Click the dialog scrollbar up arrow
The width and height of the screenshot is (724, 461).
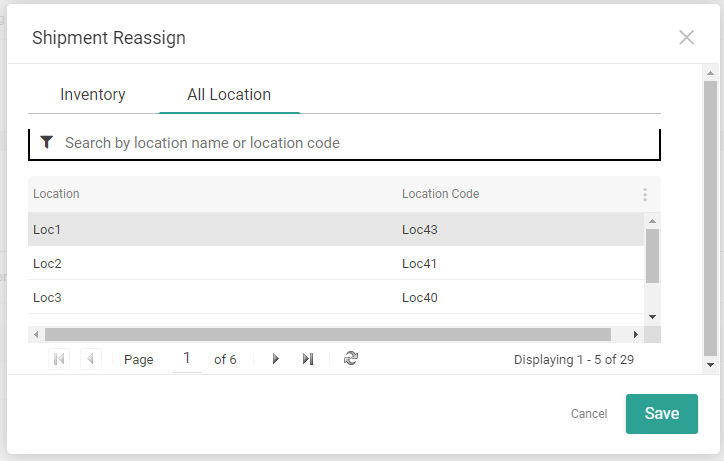[x=710, y=73]
